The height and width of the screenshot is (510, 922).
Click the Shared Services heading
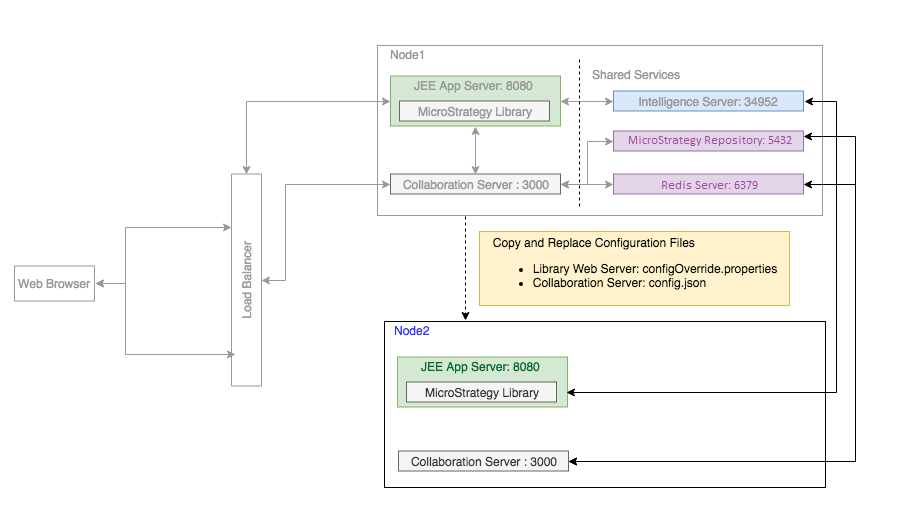tap(635, 75)
